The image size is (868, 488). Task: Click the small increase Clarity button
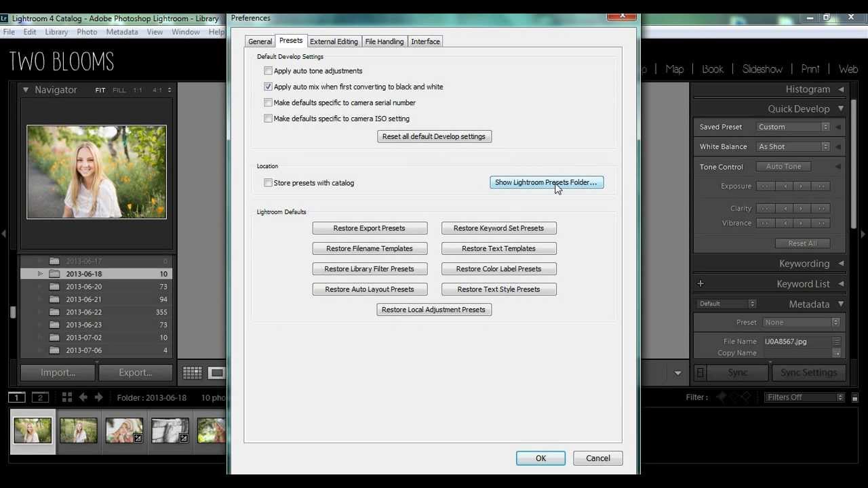coord(802,209)
